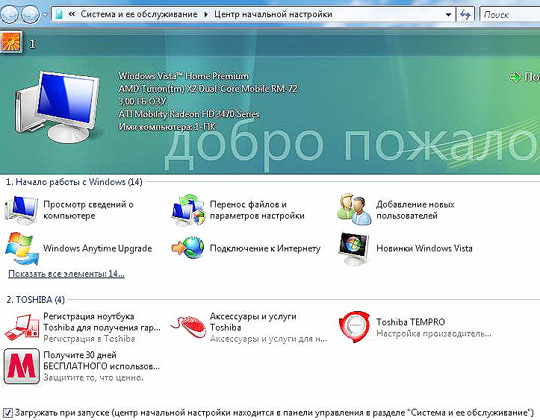Click 'Регистрация ноутбука Toshiba' label

click(x=102, y=322)
